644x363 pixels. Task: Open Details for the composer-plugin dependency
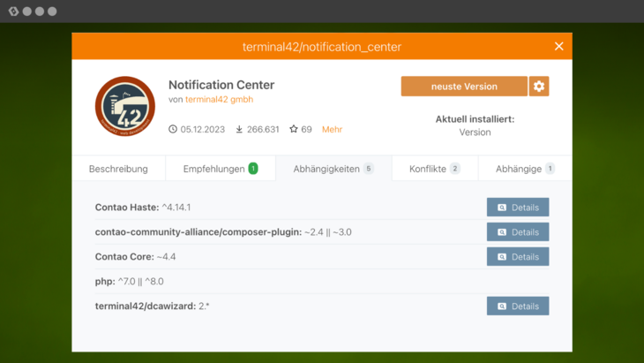[x=517, y=232]
